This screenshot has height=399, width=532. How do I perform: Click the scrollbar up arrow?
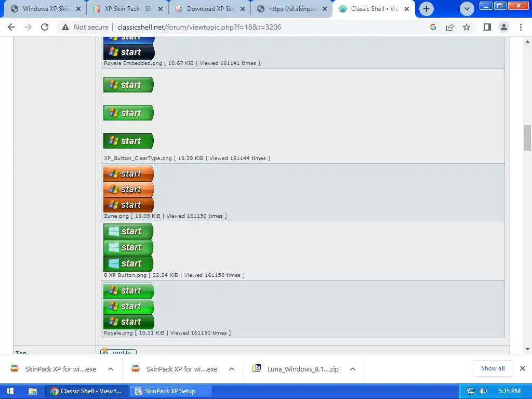[527, 42]
